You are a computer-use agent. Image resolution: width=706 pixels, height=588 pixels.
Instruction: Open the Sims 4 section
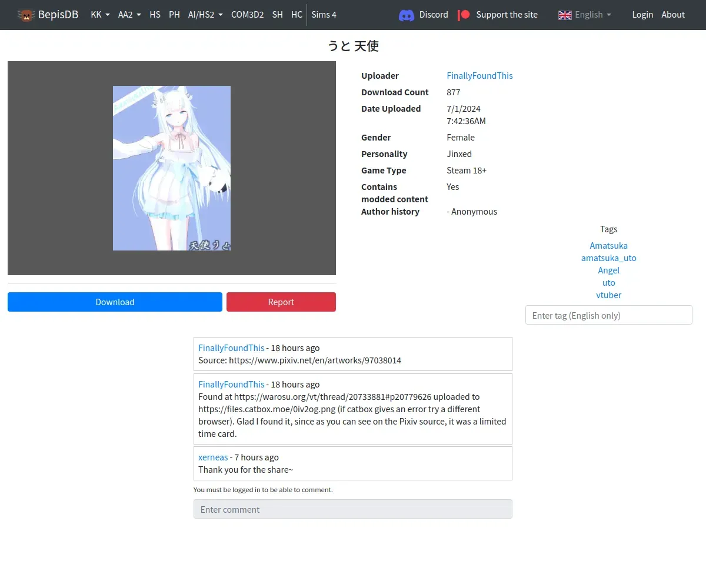pyautogui.click(x=324, y=15)
